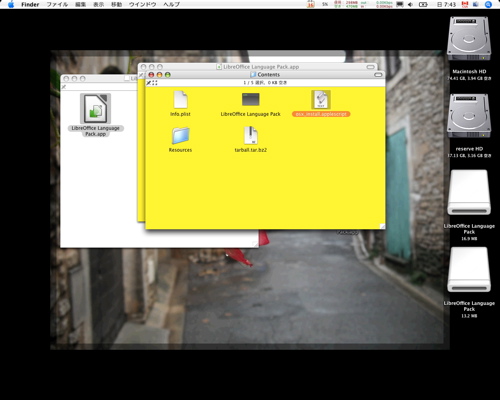Viewport: 500px width, 400px height.
Task: Open the ヘルプ menu
Action: [x=171, y=4]
